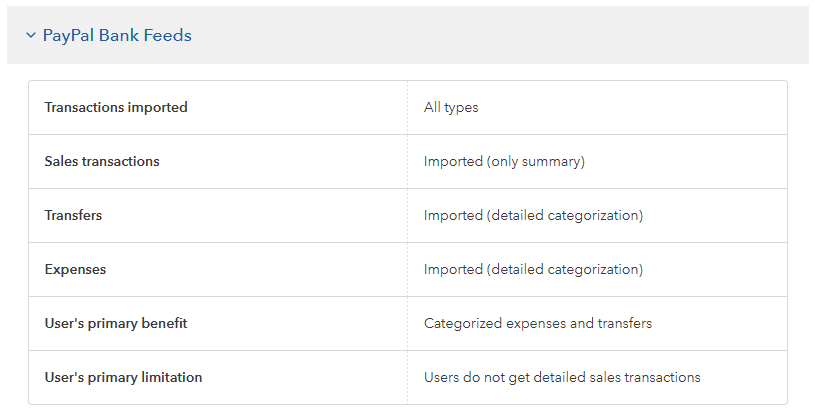Click empty area of gray section header
Viewport: 815px width, 411px height.
500,36
